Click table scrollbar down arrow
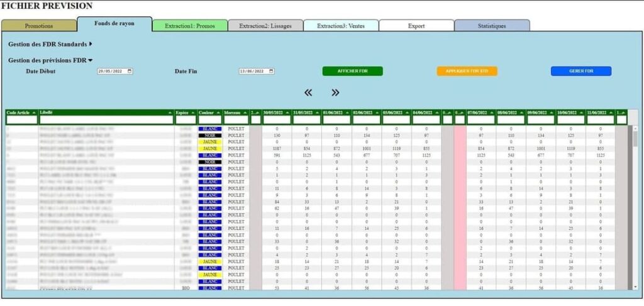644x306 pixels. tap(635, 287)
